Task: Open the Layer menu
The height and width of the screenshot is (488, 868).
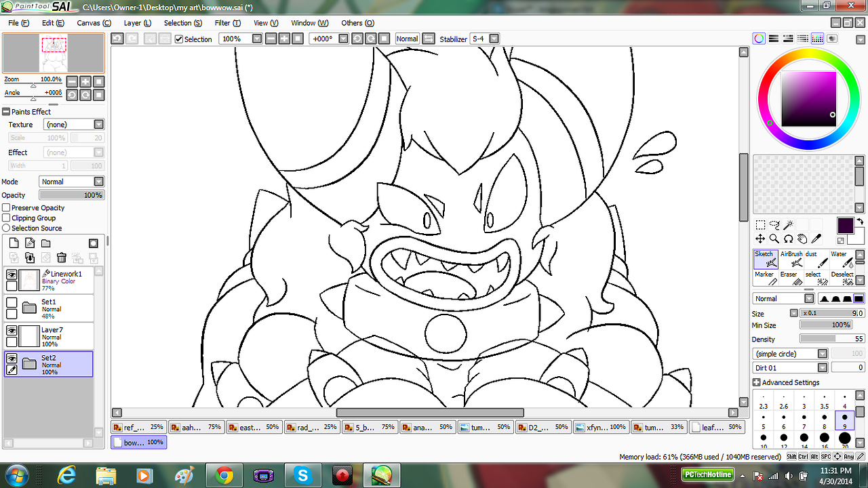Action: pos(137,23)
